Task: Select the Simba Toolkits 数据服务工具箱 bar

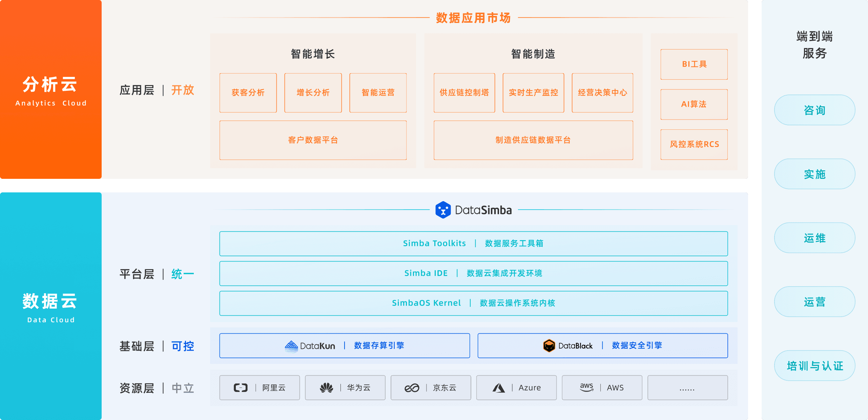Action: (474, 244)
